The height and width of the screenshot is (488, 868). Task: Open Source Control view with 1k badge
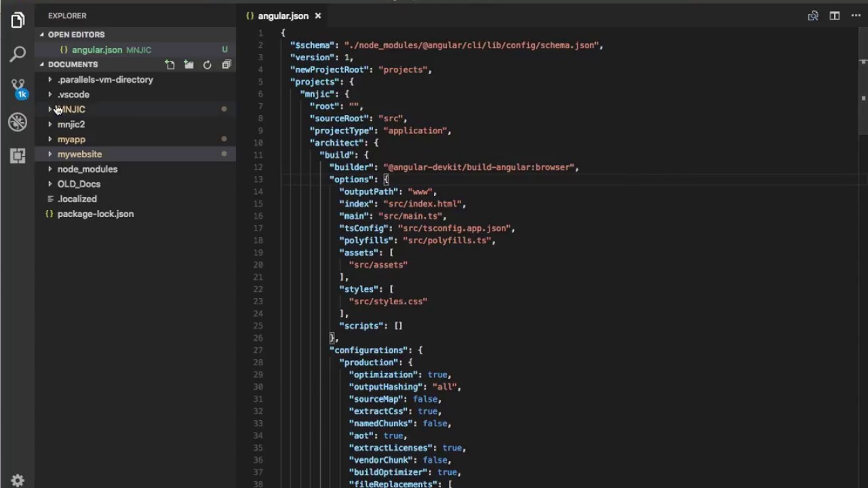18,88
